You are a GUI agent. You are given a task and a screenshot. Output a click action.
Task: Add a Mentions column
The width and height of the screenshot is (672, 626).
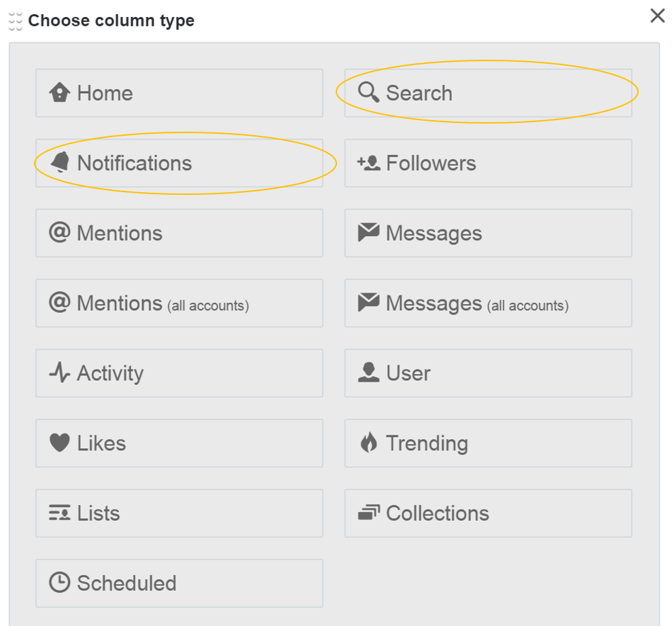(x=179, y=233)
